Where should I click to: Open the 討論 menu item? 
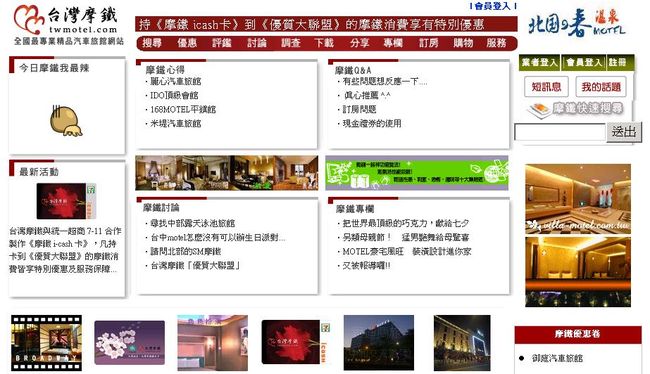(256, 43)
